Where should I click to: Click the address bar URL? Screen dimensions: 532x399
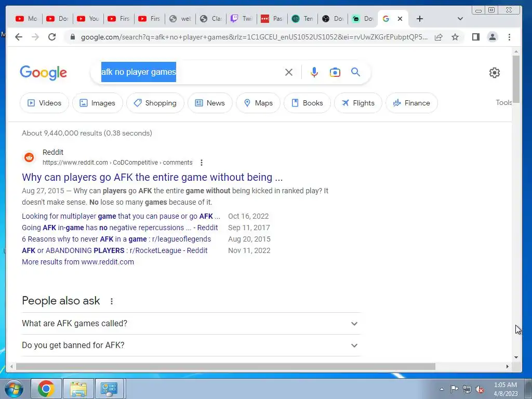coord(254,37)
